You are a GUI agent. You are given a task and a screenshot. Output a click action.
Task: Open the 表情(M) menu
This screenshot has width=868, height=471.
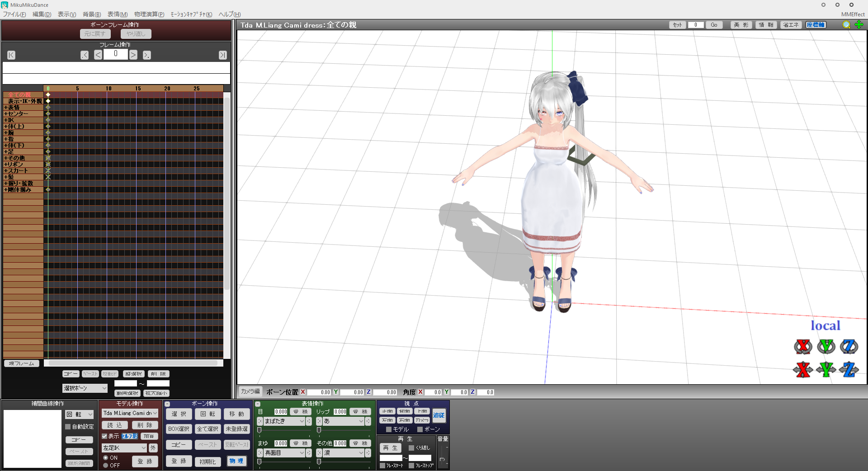[118, 14]
